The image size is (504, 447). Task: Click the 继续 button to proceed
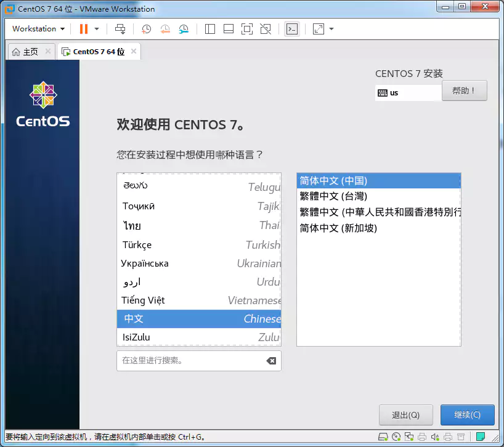point(467,415)
